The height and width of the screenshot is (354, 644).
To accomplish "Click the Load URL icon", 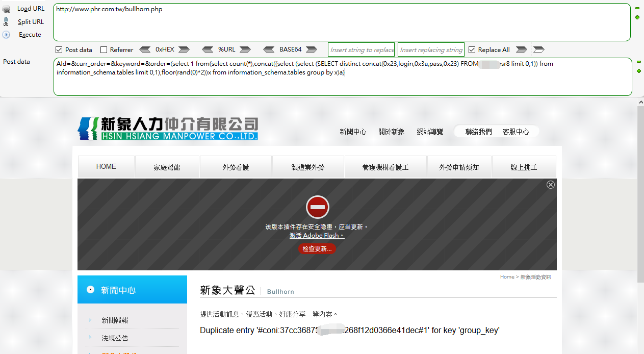I will (x=6, y=9).
